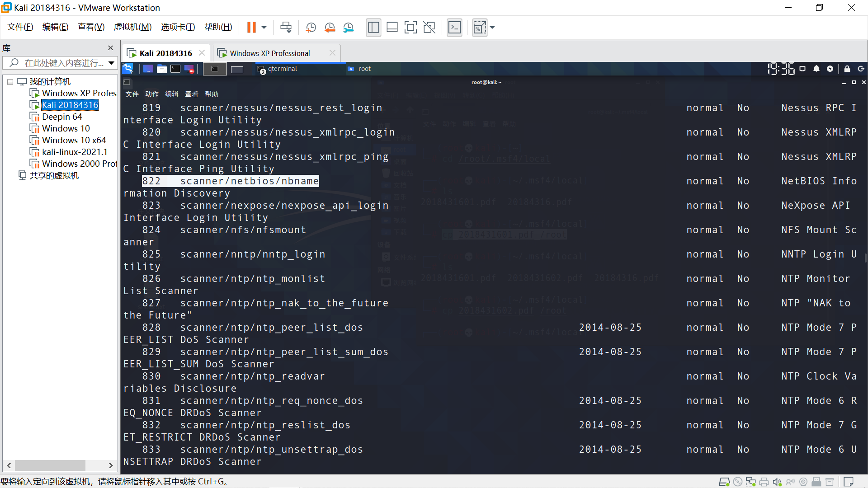This screenshot has height=488, width=868.
Task: Click the orange pause virtual machine button
Action: [251, 28]
